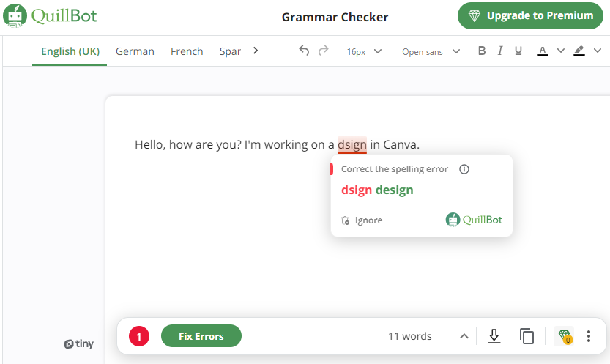Viewport: 610px width, 364px height.
Task: Click the QuillBot logo in header
Action: (x=50, y=16)
